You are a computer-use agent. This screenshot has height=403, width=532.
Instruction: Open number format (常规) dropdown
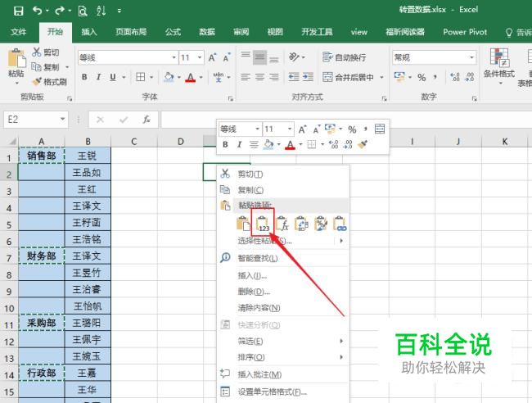[471, 57]
